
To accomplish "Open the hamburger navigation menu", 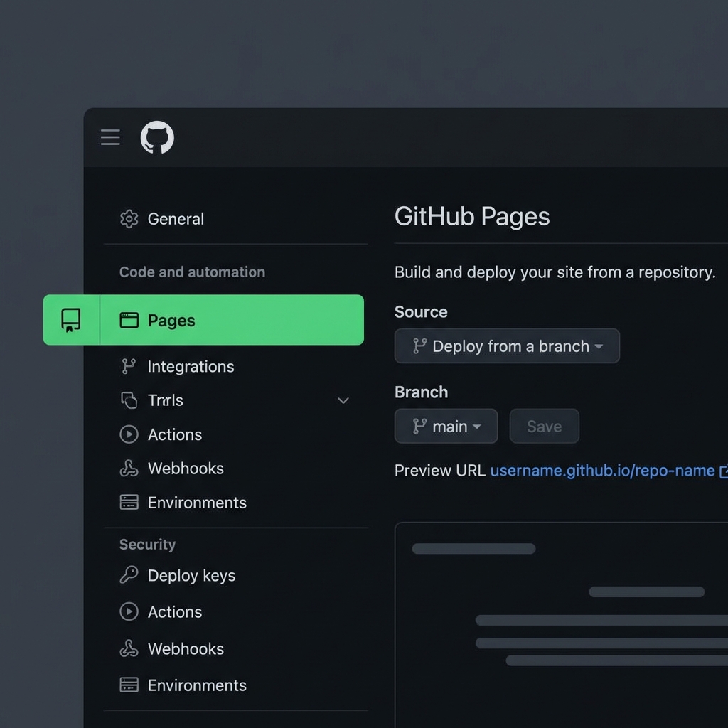I will [110, 137].
